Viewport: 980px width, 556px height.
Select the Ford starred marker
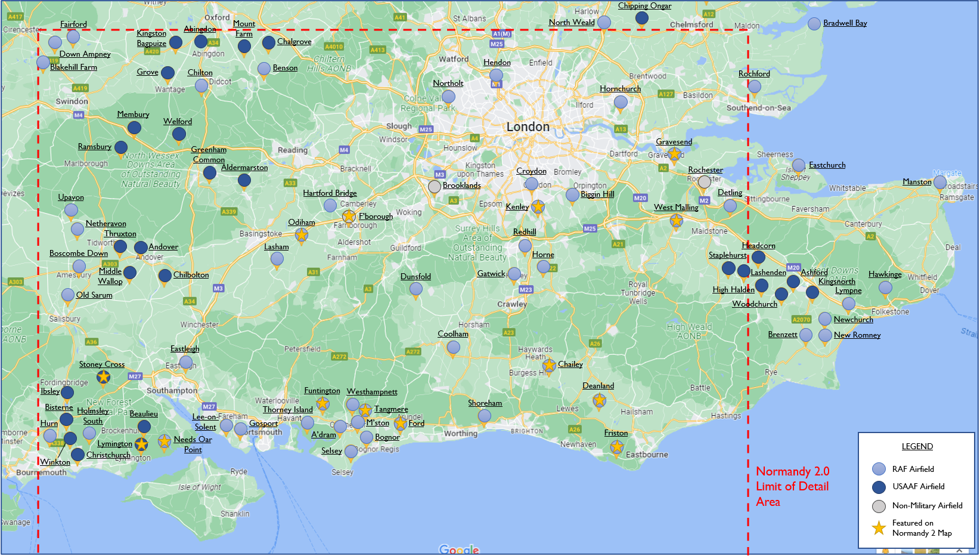tap(401, 423)
